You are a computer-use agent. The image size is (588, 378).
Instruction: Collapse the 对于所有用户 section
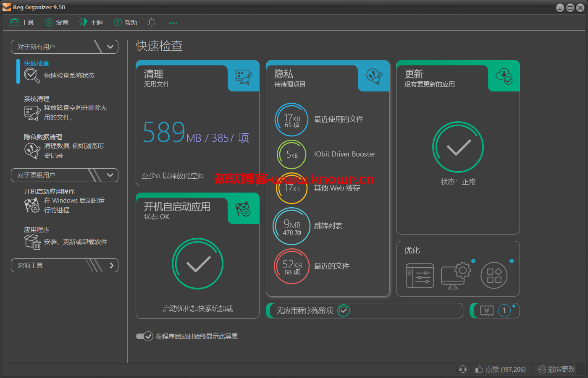(x=65, y=47)
